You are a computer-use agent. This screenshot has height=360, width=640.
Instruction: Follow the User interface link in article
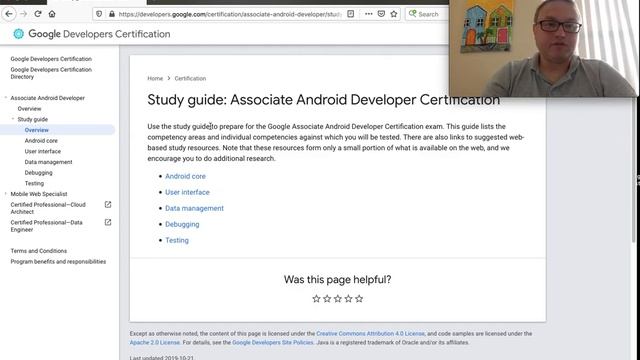187,192
